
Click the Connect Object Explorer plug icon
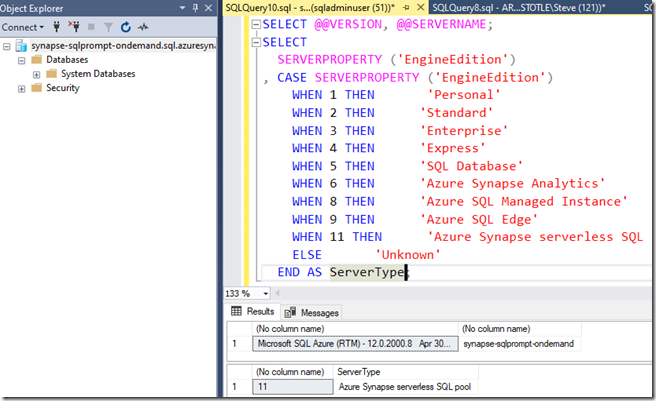coord(58,28)
